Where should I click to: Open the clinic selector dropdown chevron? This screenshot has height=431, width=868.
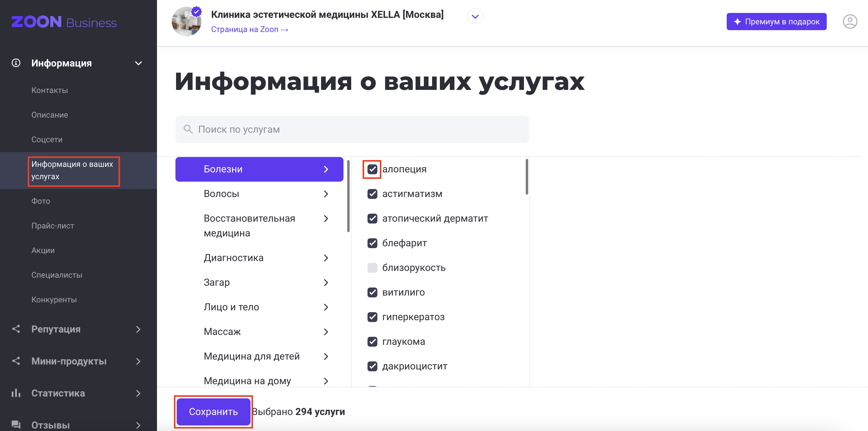click(475, 17)
